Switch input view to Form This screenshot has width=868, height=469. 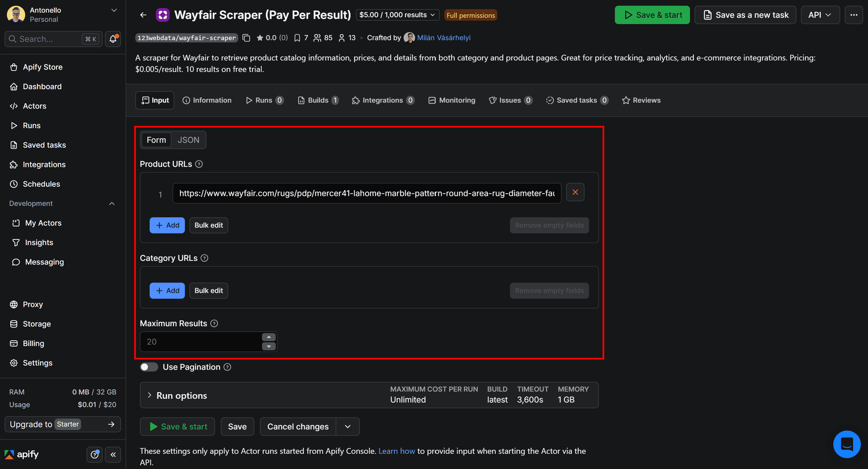coord(156,140)
